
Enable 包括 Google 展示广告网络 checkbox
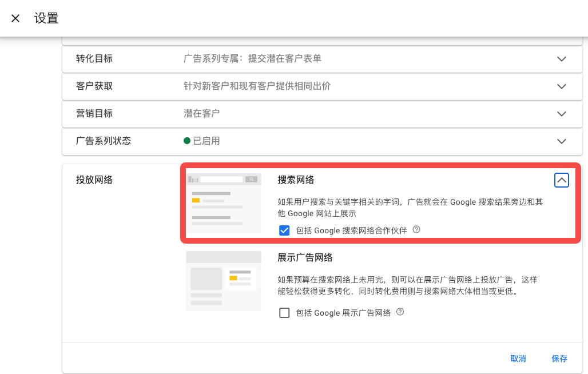tap(284, 313)
